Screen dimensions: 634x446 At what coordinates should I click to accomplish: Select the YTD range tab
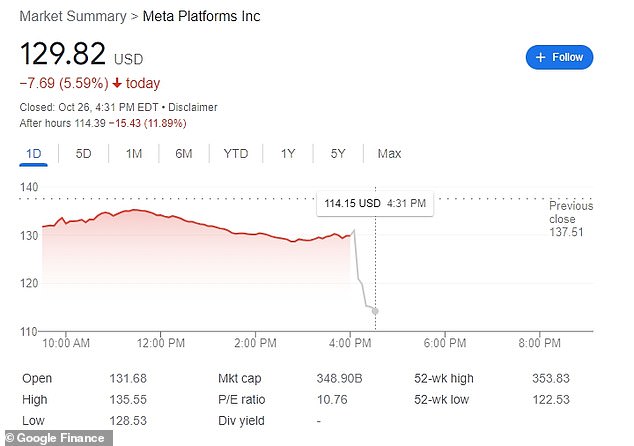(x=235, y=153)
